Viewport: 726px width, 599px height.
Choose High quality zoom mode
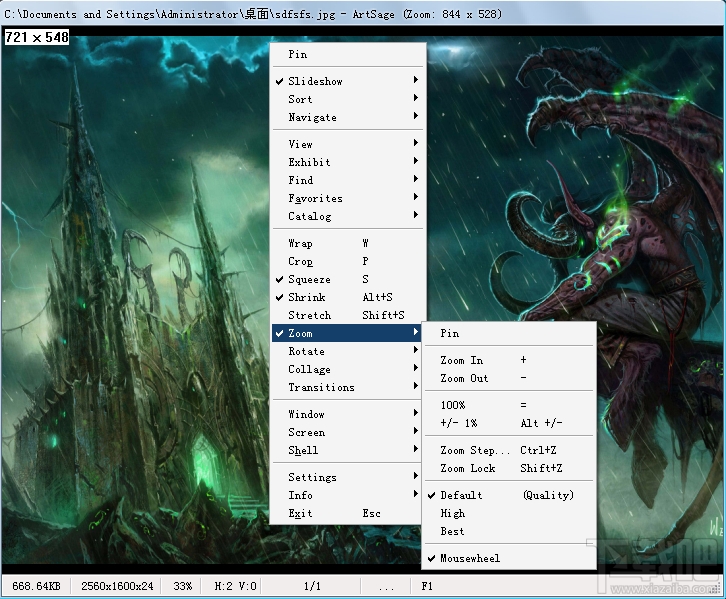tap(453, 514)
